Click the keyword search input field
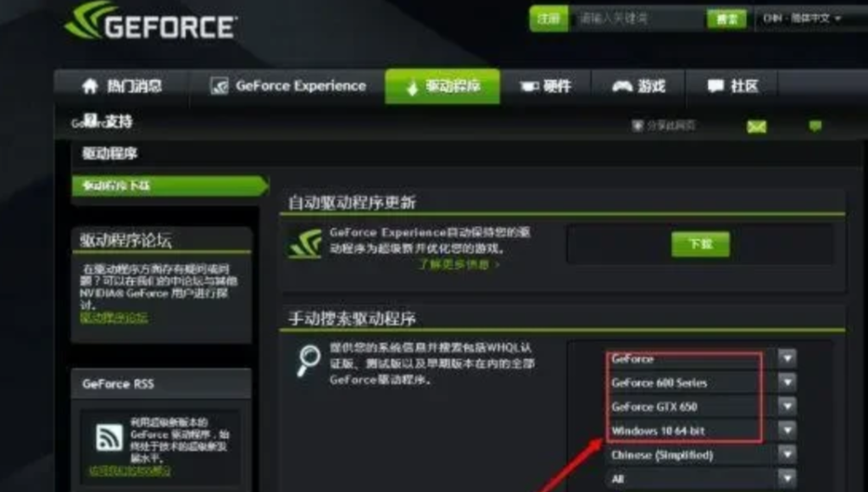The width and height of the screenshot is (868, 492). [637, 19]
